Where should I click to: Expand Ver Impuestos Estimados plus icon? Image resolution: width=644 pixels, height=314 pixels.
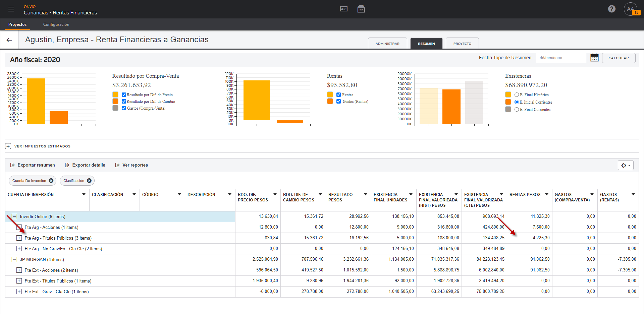(8, 146)
